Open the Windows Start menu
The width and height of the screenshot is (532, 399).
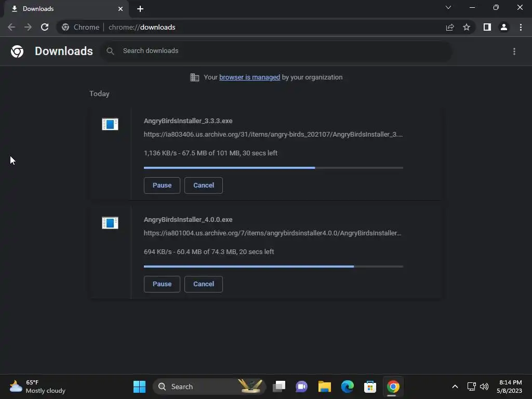point(139,387)
